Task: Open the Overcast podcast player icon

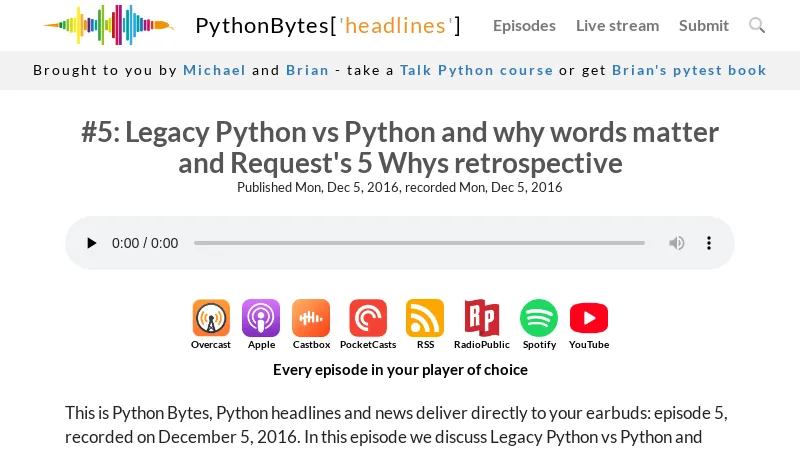Action: click(x=211, y=319)
